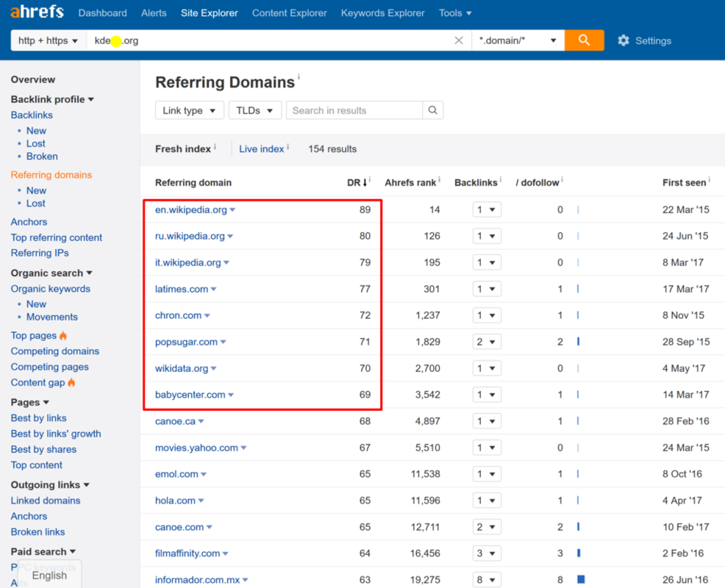Open Broken backlinks in the sidebar
Viewport: 725px width, 588px height.
coord(42,157)
